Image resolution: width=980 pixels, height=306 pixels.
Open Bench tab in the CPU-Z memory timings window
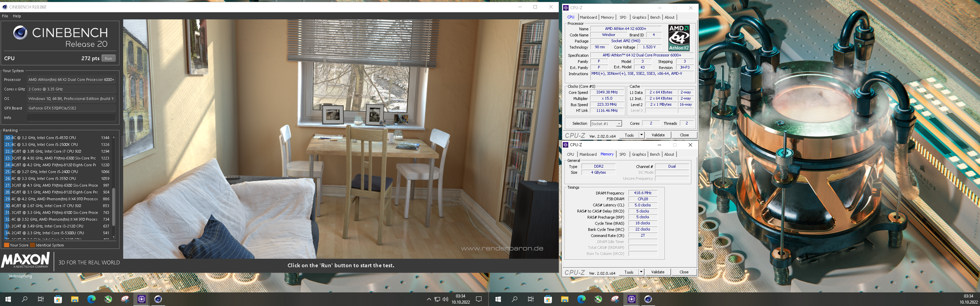[x=655, y=154]
